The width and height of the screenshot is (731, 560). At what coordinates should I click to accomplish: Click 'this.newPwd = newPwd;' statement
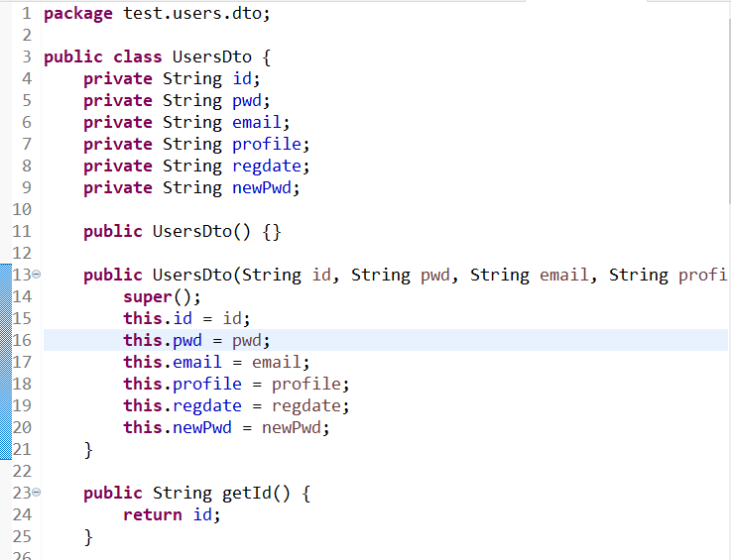point(226,427)
